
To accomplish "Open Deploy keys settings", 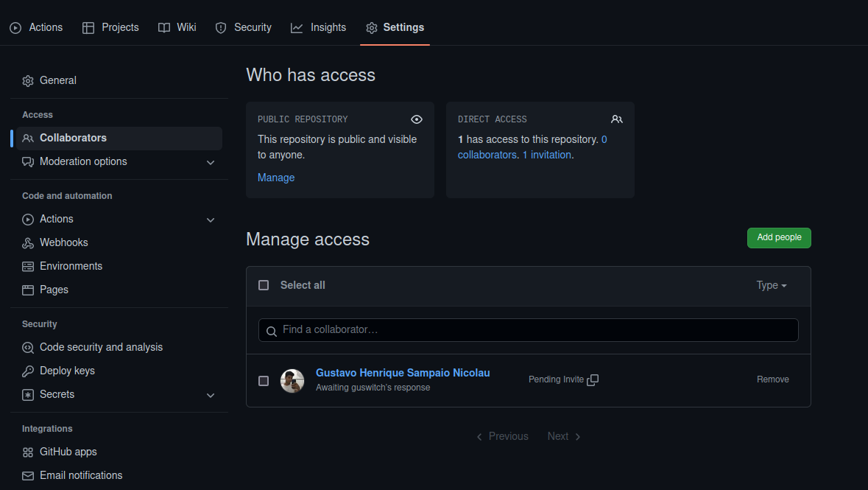I will click(x=119, y=371).
